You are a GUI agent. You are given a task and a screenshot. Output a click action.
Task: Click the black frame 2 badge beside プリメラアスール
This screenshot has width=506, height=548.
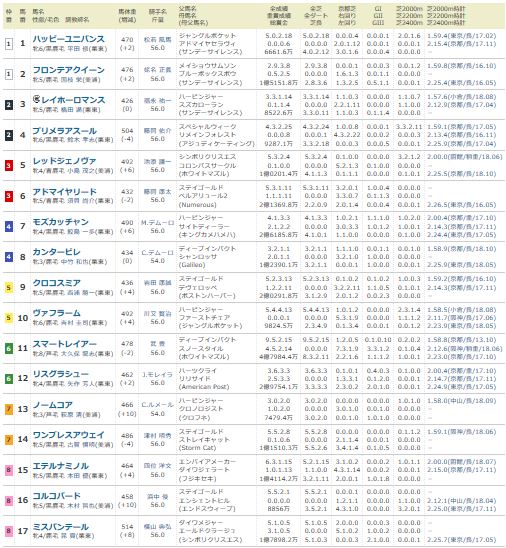9,135
